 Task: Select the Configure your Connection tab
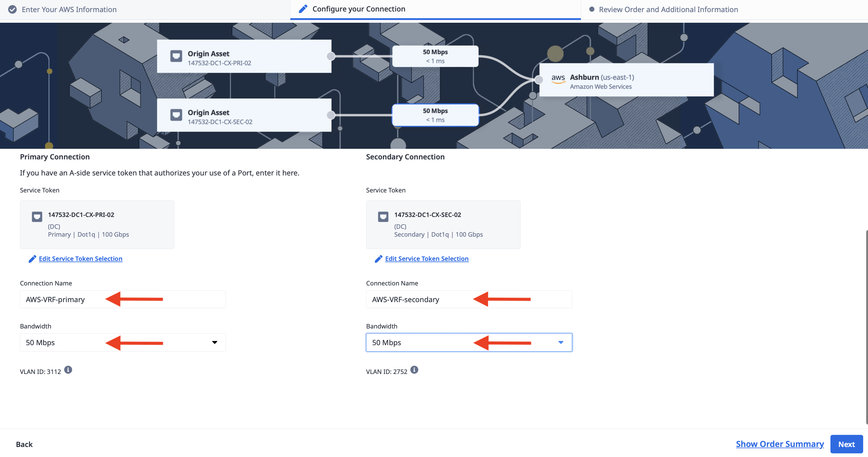pyautogui.click(x=359, y=8)
